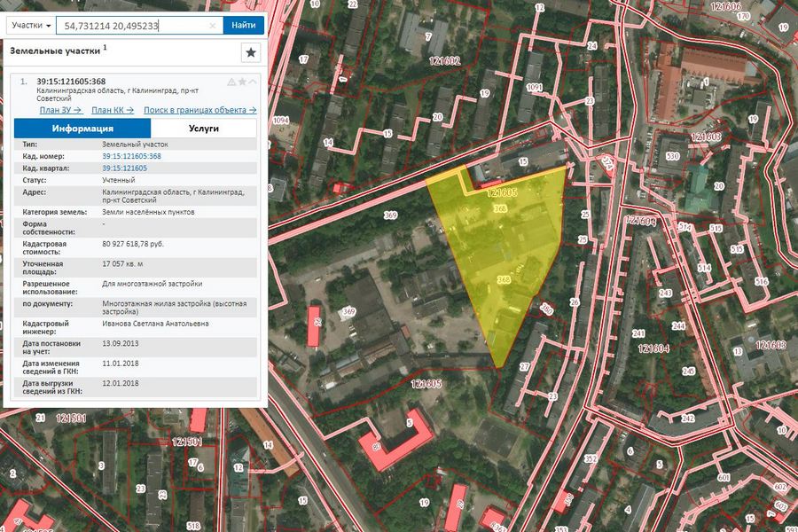This screenshot has height=532, width=798.
Task: Open the favorites star button
Action: point(251,53)
